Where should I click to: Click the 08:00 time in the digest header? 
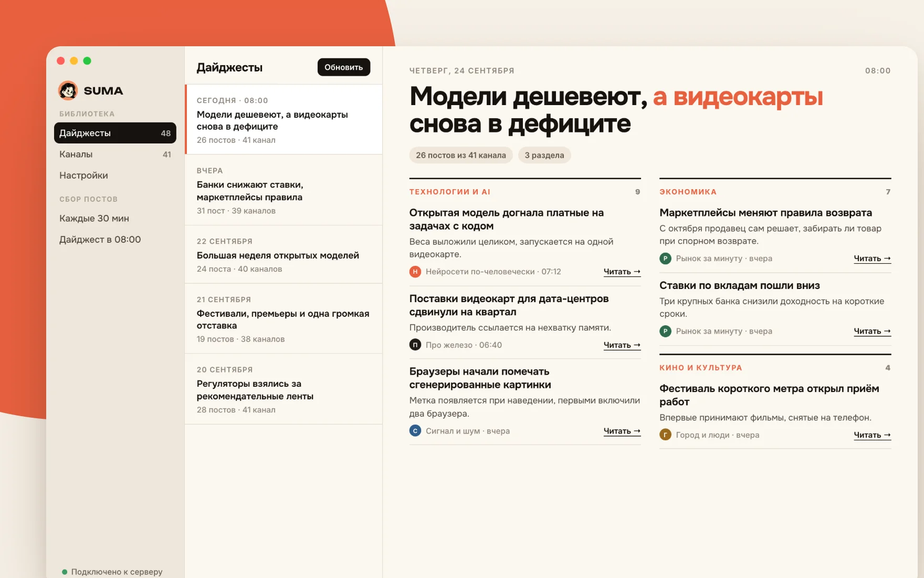tap(878, 71)
